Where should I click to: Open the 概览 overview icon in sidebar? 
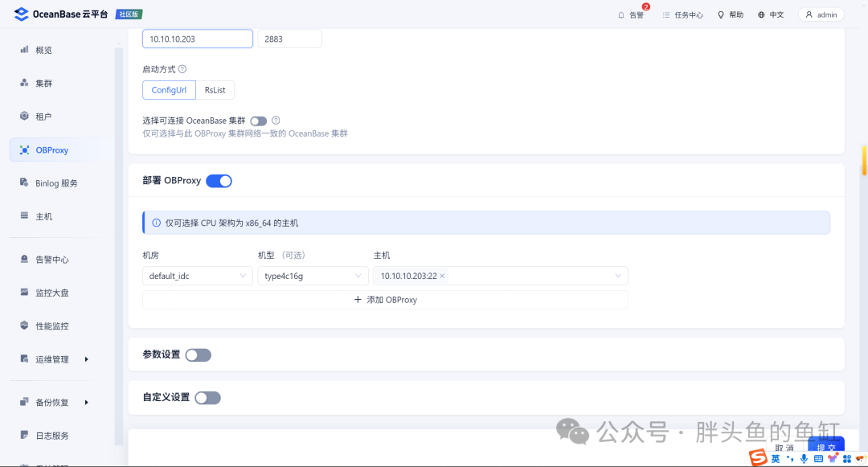(x=24, y=50)
